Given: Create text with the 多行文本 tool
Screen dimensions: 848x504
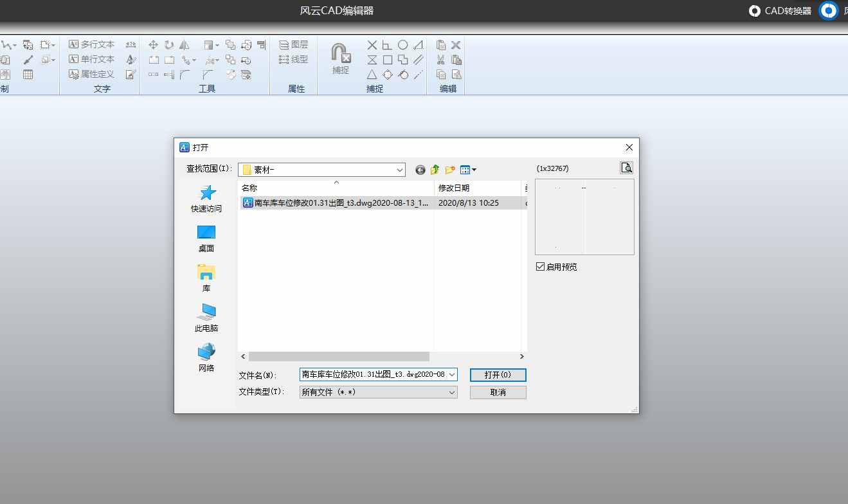Looking at the screenshot, I should pos(92,44).
